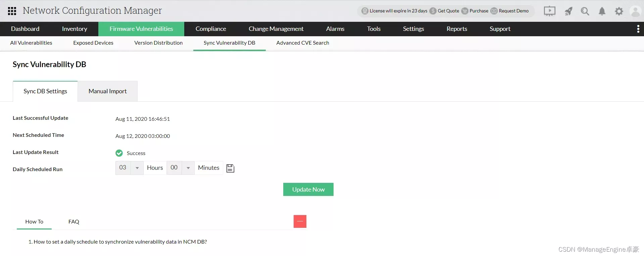Open the settings gear icon
This screenshot has height=256, width=644.
619,11
